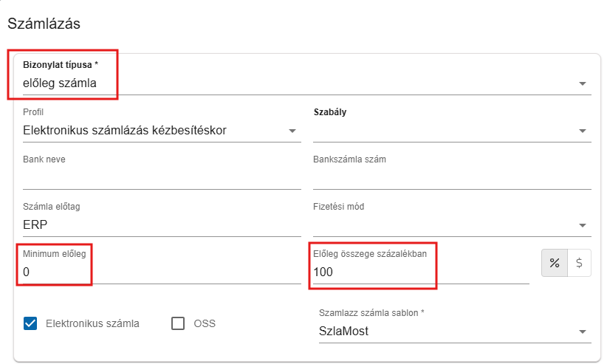Expand the Fizetési mód dropdown arrow

click(x=583, y=225)
